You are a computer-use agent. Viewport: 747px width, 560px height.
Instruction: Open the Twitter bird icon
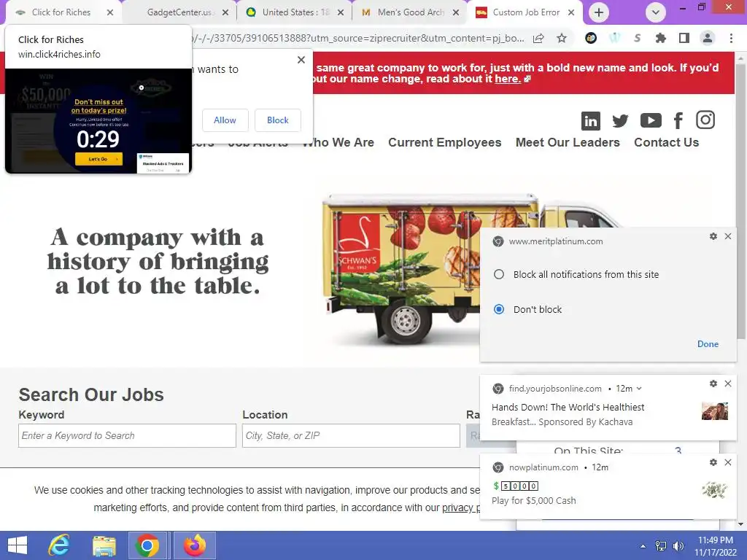point(620,120)
